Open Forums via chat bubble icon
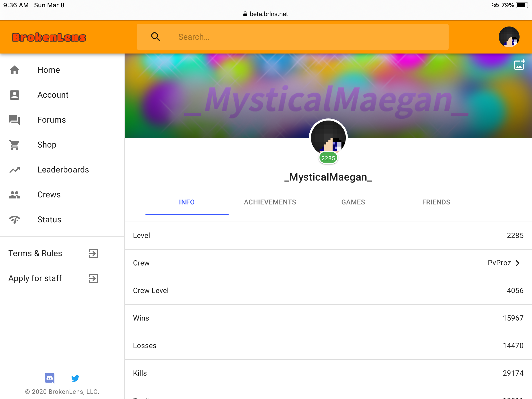532x399 pixels. pyautogui.click(x=15, y=120)
